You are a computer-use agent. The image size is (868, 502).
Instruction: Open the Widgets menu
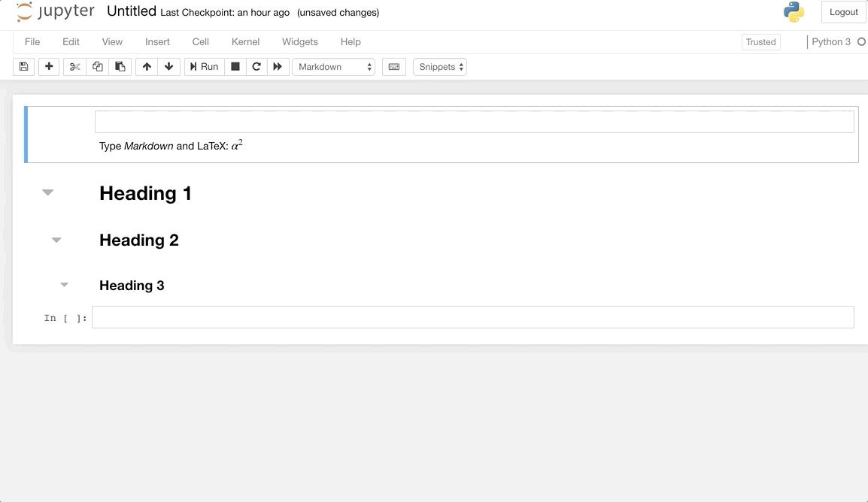[x=299, y=42]
